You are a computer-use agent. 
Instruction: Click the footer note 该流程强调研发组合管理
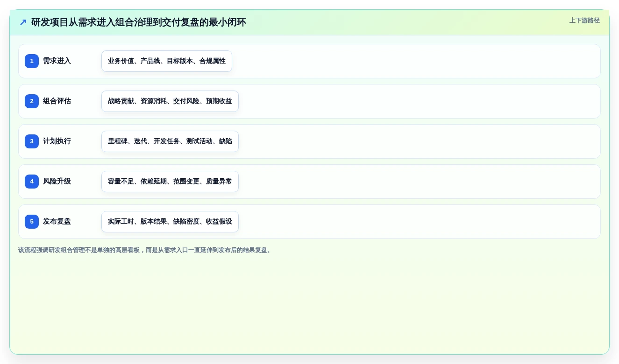[x=145, y=250]
